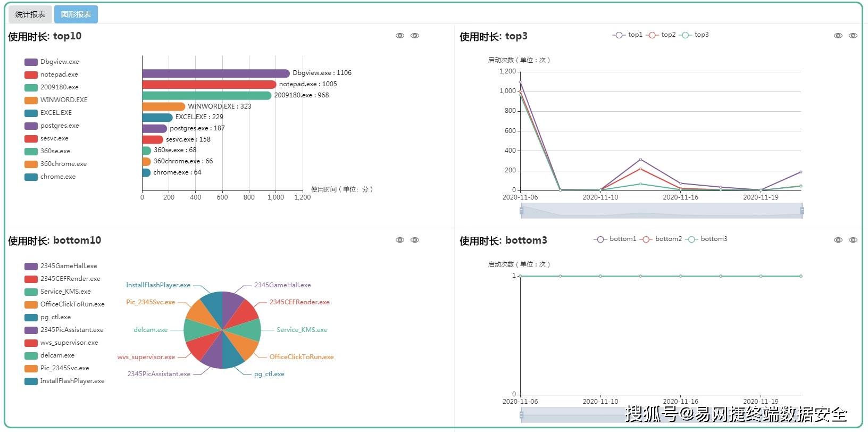
Task: Click first eye icon in bottom10 panel
Action: (400, 240)
